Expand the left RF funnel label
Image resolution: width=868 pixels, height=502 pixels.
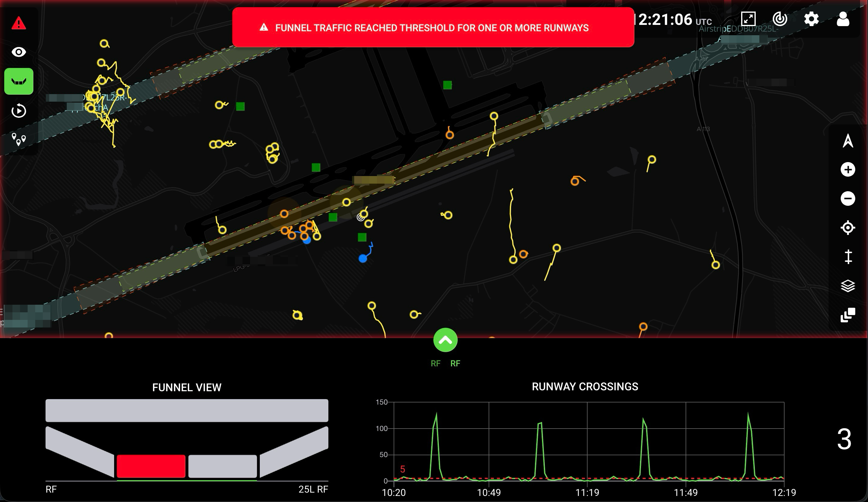click(x=436, y=363)
